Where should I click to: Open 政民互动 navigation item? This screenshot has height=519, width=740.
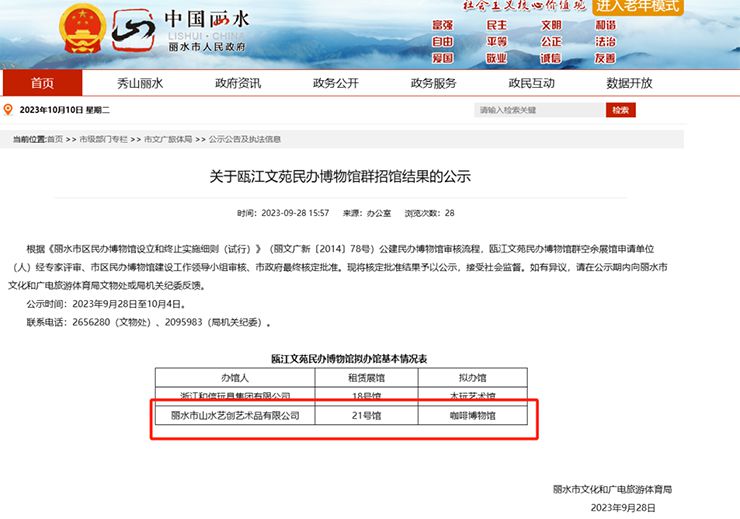(531, 83)
